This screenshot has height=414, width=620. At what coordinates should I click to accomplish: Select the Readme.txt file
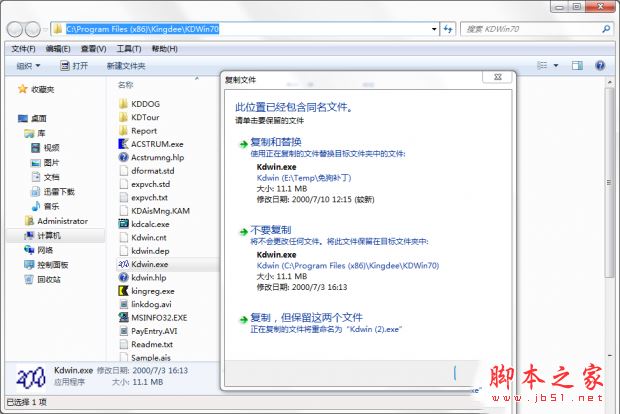[146, 344]
